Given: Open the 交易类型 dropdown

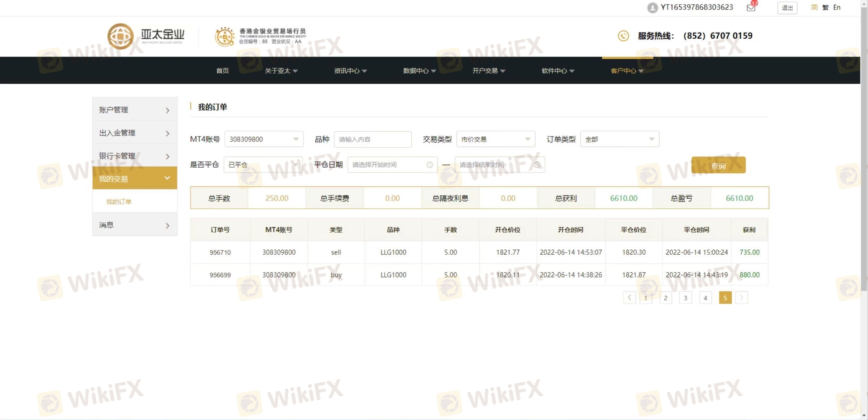Looking at the screenshot, I should (495, 139).
